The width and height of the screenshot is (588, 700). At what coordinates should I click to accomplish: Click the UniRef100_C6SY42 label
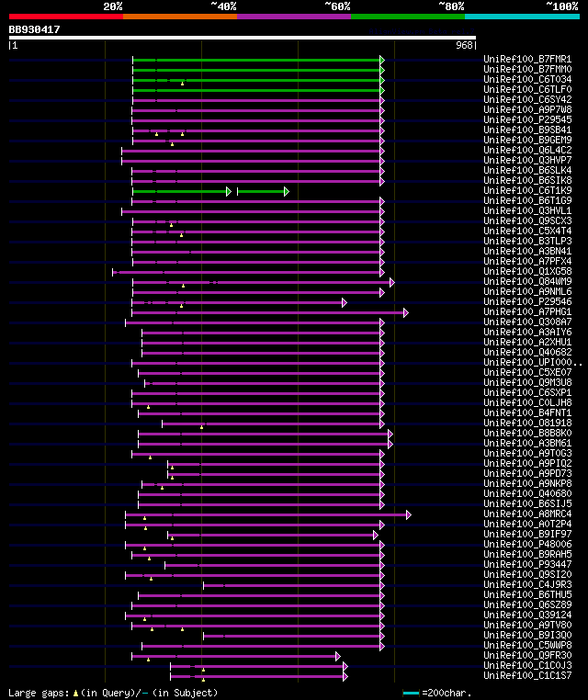pyautogui.click(x=527, y=99)
